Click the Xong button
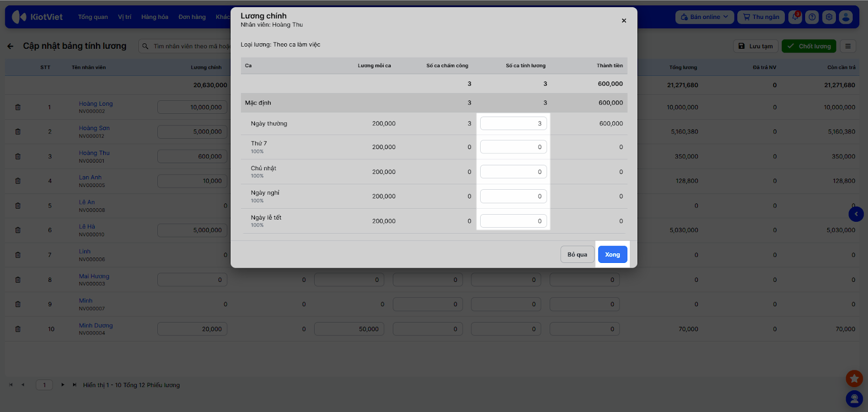The height and width of the screenshot is (412, 868). tap(612, 254)
